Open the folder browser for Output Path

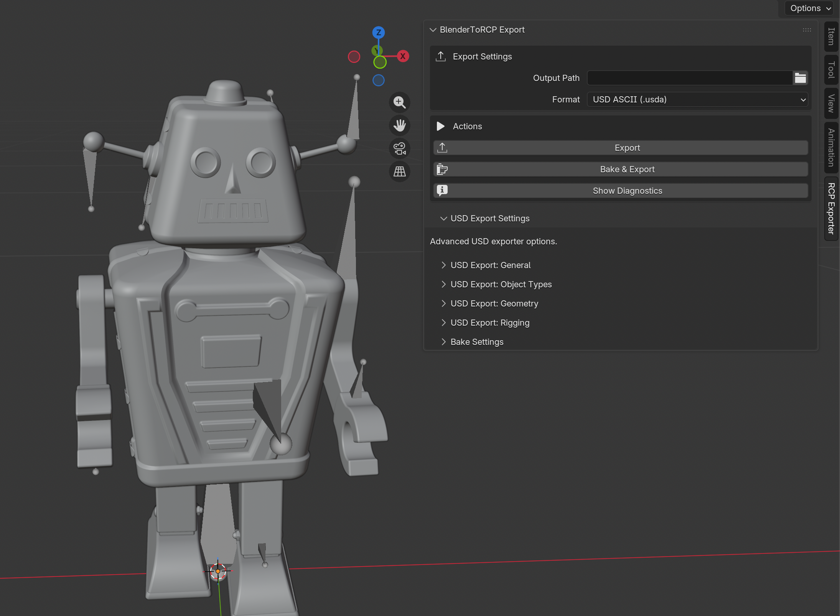coord(800,78)
